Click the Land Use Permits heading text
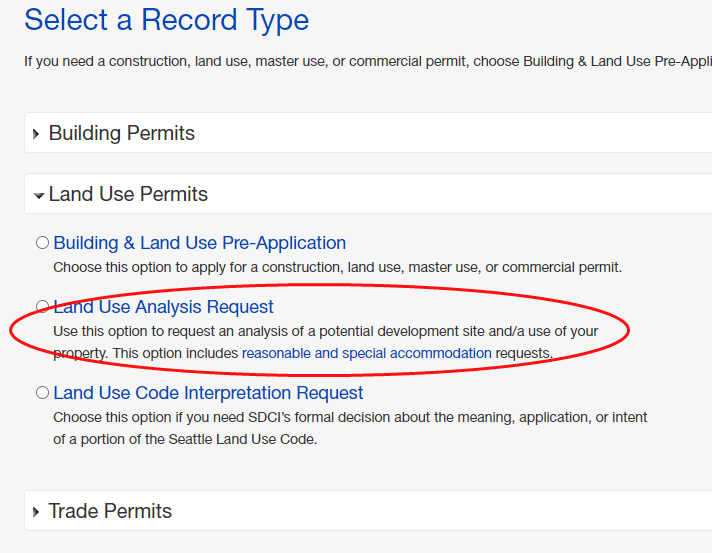Viewport: 712px width, 553px height. coord(128,195)
